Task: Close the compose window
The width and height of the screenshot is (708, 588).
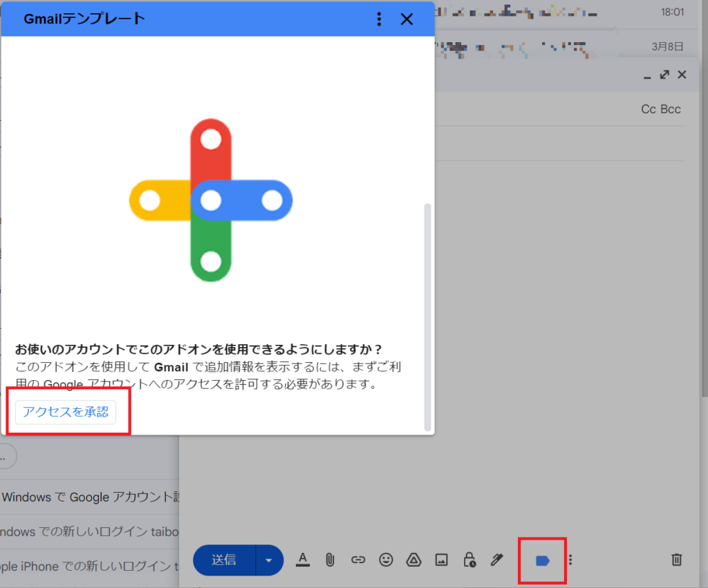Action: [x=682, y=75]
